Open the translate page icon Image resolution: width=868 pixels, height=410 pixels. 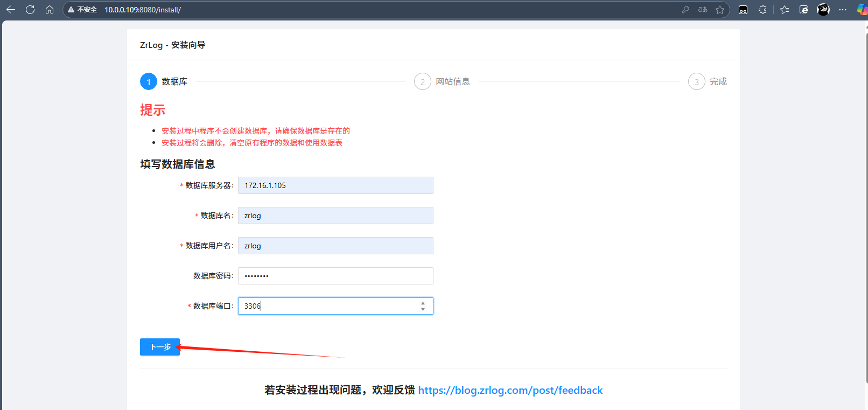coord(703,10)
